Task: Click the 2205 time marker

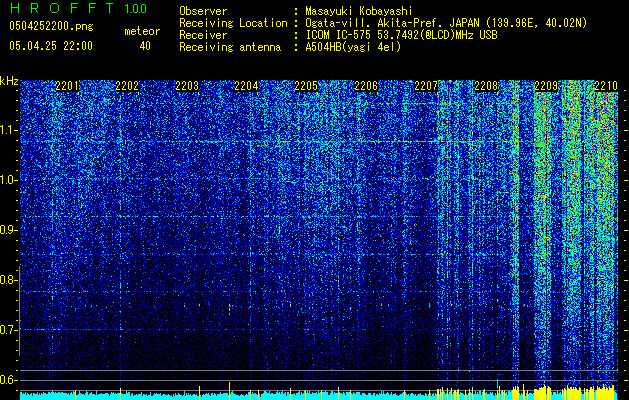Action: point(306,86)
